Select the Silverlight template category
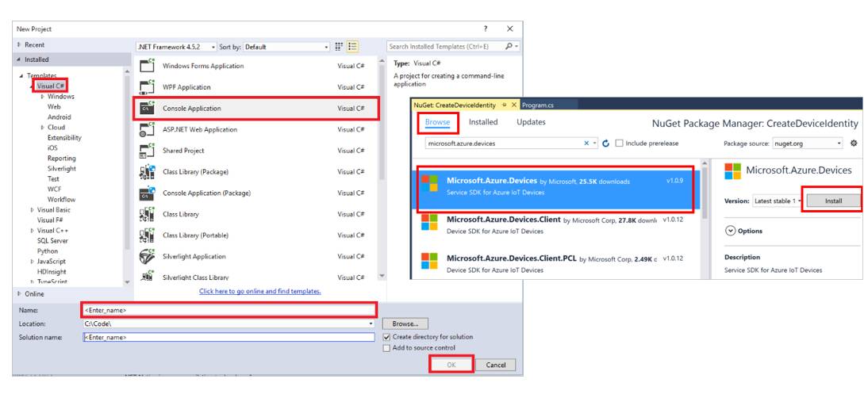Viewport: 868px width, 398px height. pyautogui.click(x=61, y=169)
